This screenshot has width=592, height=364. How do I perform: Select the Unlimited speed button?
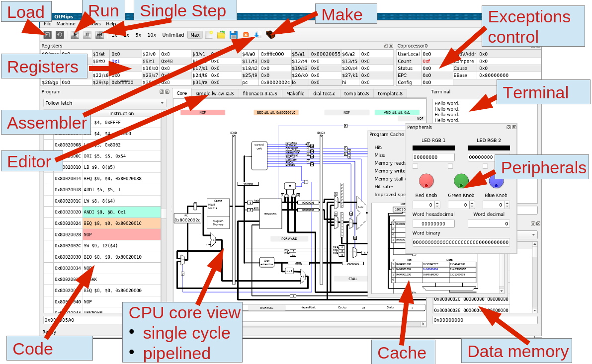(173, 35)
